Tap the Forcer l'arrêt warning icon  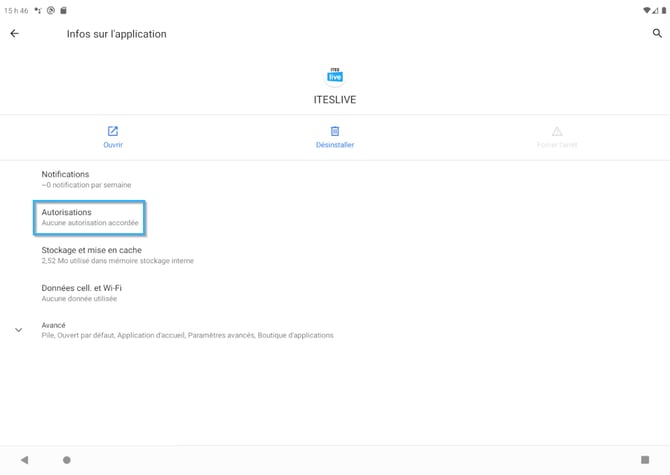[x=557, y=131]
